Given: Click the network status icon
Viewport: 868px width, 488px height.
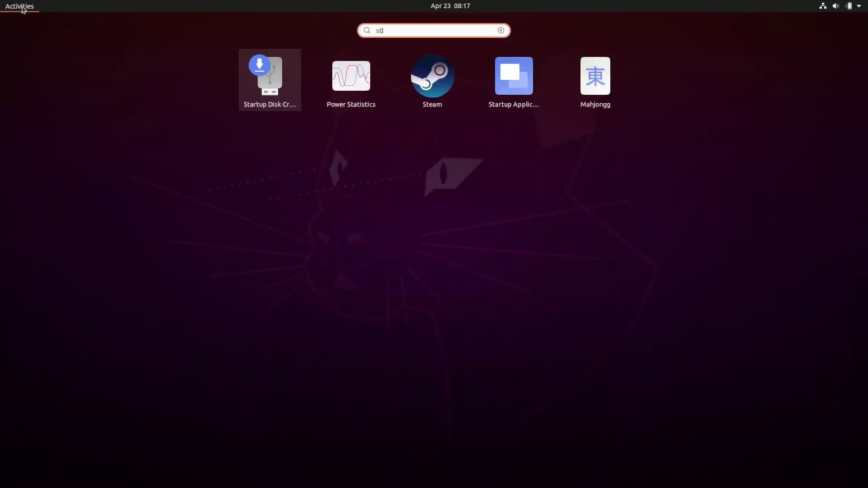Looking at the screenshot, I should click(x=823, y=6).
